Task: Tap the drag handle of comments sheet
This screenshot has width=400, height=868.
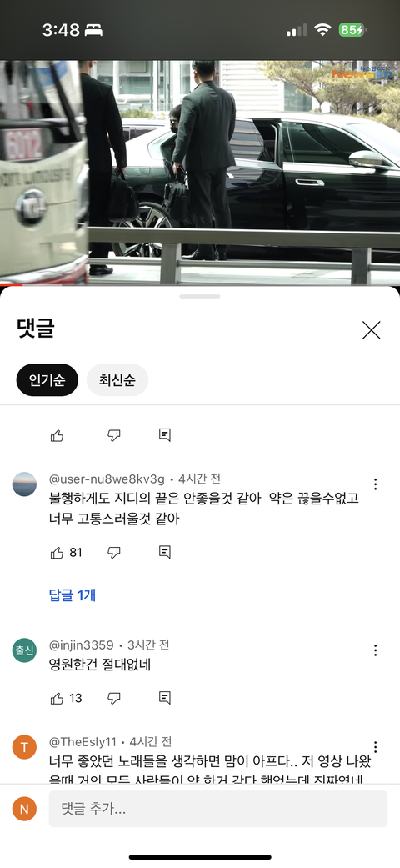Action: tap(200, 297)
